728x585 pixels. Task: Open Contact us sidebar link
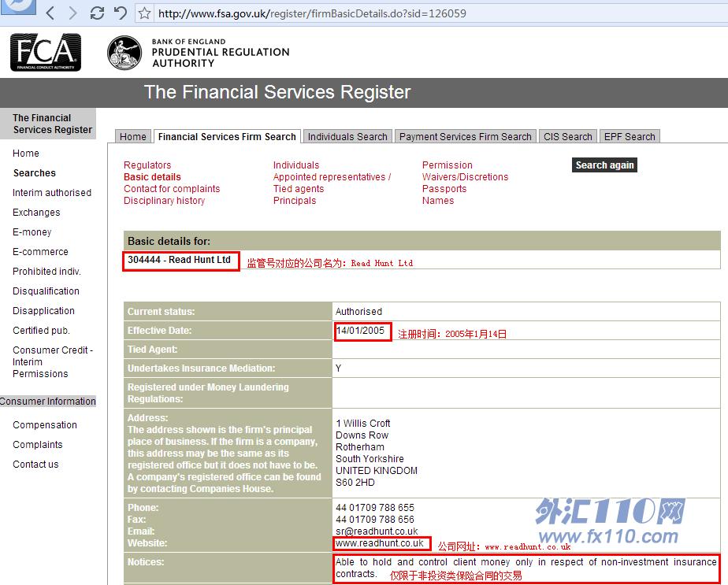[35, 465]
